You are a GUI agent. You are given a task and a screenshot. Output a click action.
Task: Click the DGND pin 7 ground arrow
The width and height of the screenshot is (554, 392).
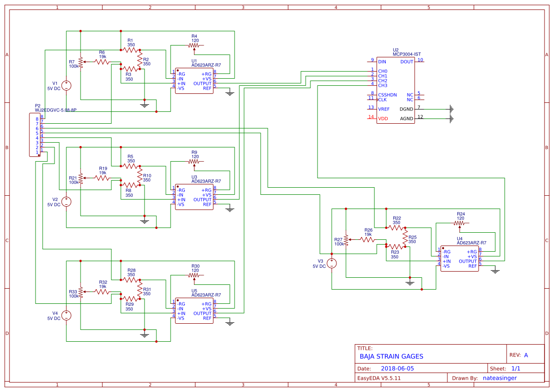pos(451,109)
